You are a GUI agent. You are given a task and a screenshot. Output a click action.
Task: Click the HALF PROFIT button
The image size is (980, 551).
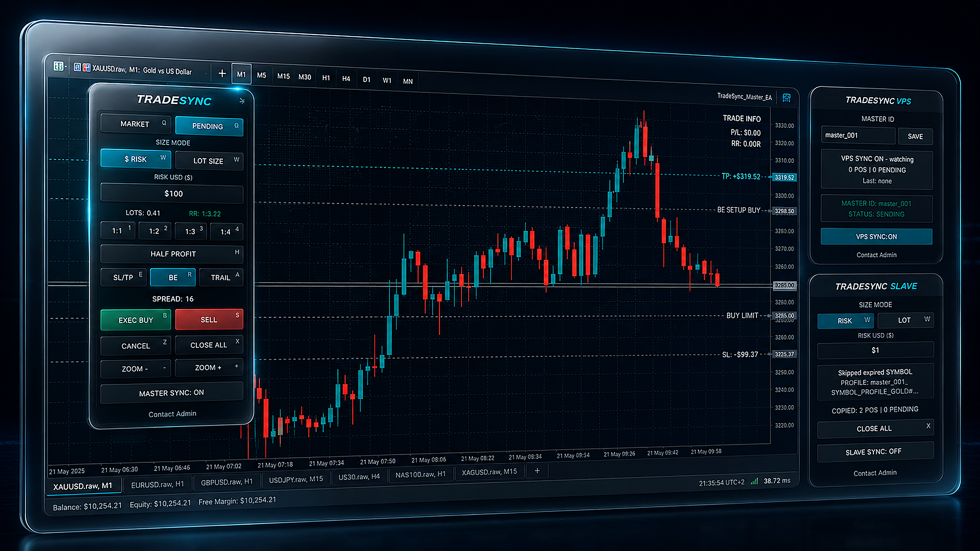[172, 254]
